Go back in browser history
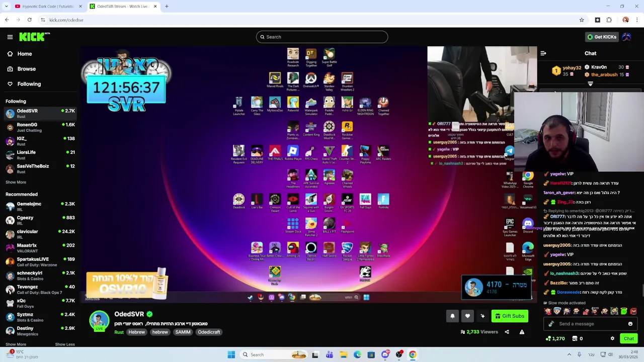 tap(7, 20)
